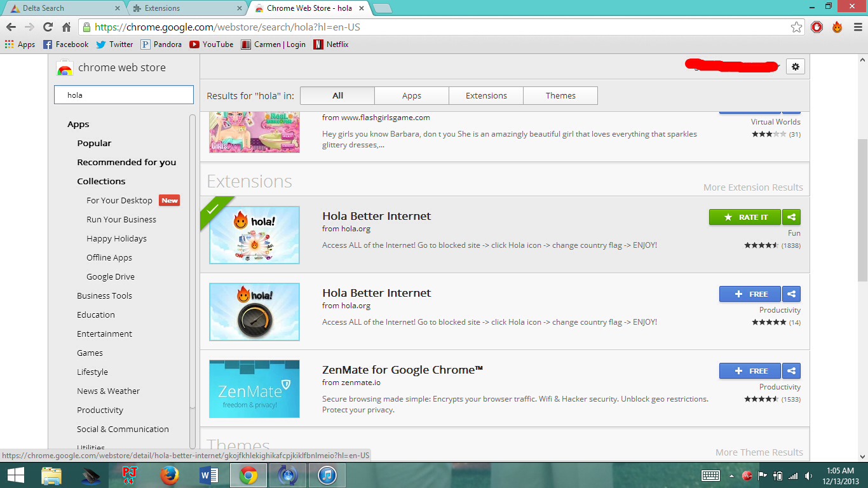Open the ZenMate thumbnail
Viewport: 868px width, 488px height.
(x=254, y=388)
